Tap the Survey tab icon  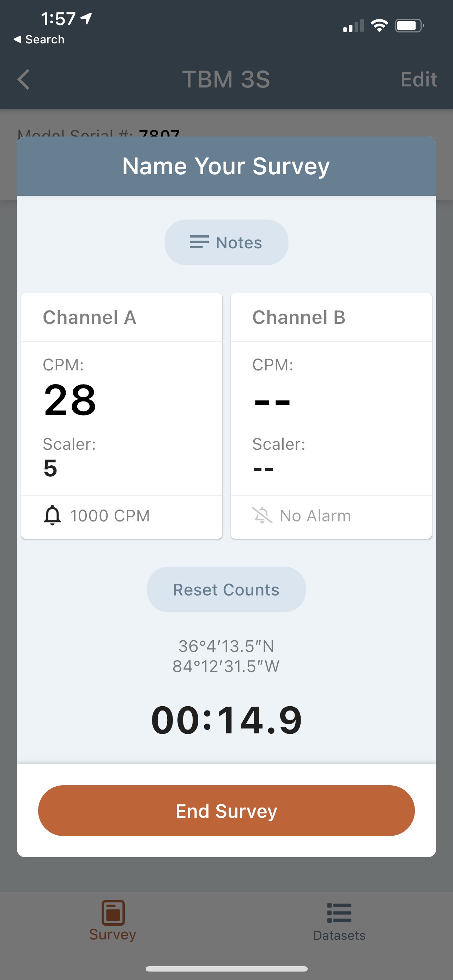point(113,913)
